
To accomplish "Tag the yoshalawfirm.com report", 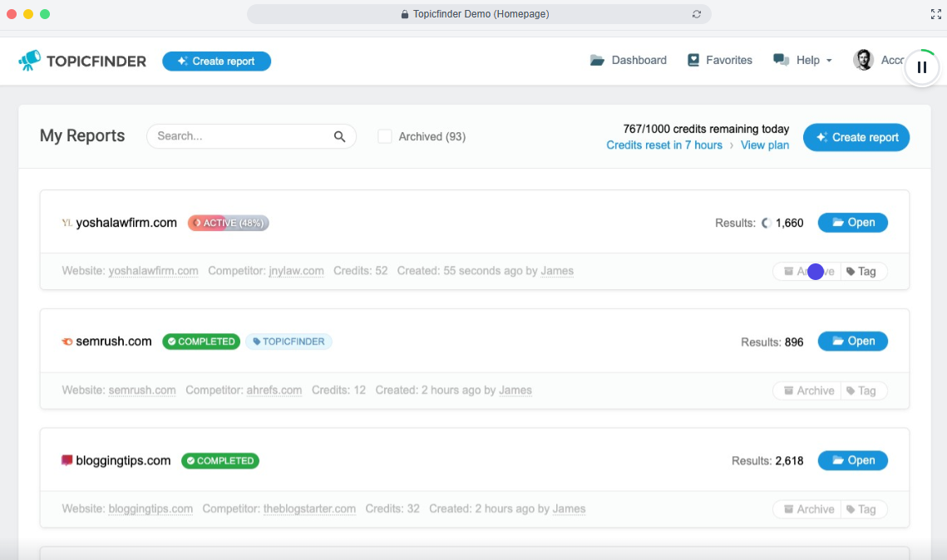I will coord(862,272).
